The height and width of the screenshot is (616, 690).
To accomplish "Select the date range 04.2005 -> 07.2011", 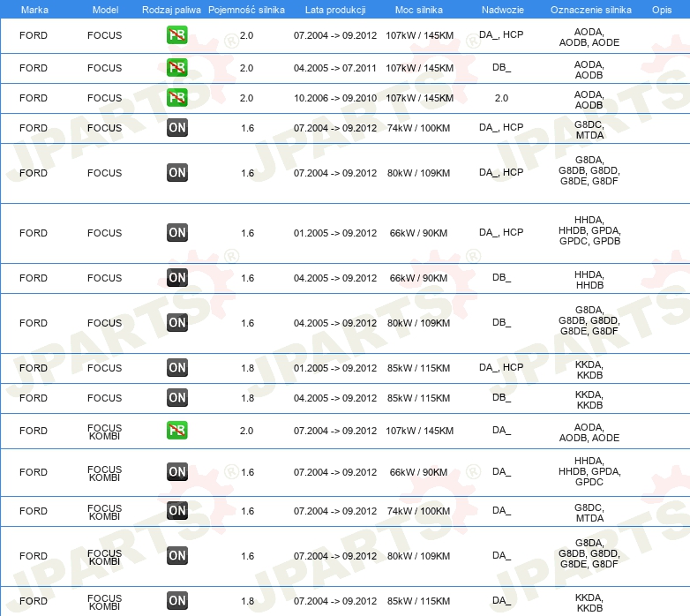I will click(x=335, y=68).
